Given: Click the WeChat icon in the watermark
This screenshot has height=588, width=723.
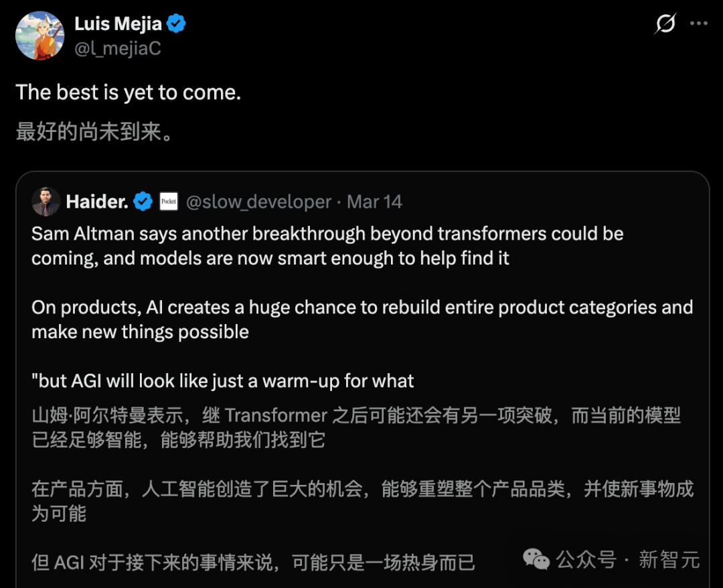Looking at the screenshot, I should click(536, 559).
